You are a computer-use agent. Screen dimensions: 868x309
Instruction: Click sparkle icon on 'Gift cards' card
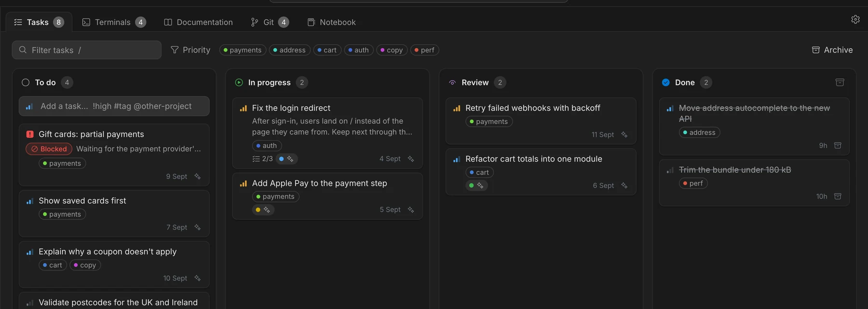point(197,176)
